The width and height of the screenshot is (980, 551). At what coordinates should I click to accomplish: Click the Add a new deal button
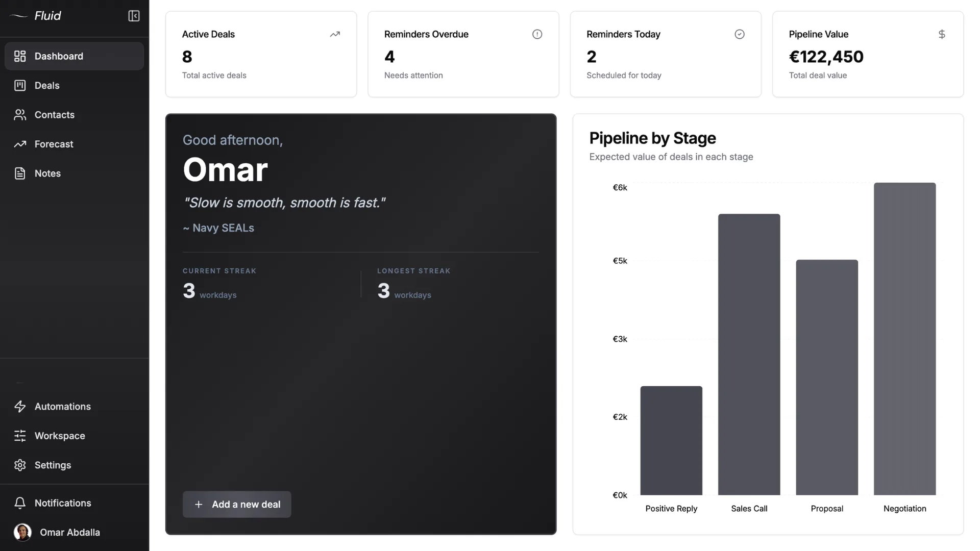point(237,504)
